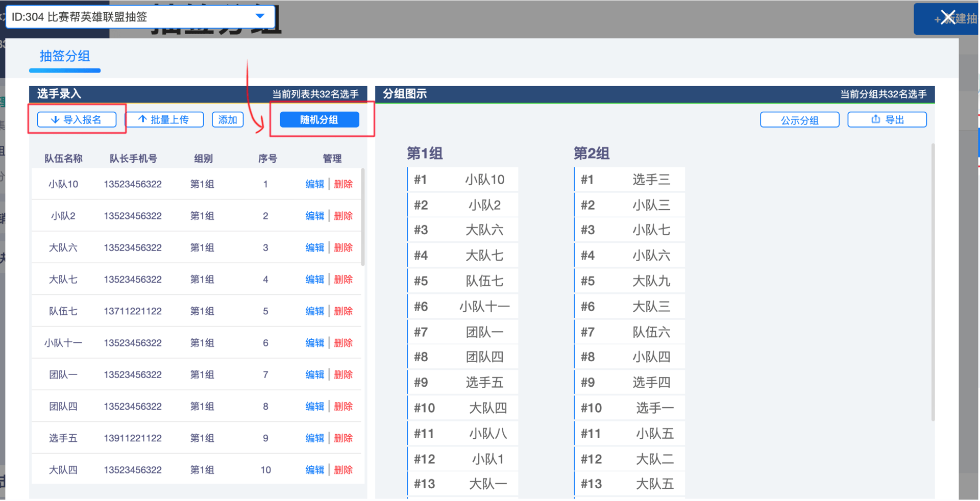Select the 序号 column header
The image size is (980, 501).
(x=267, y=159)
